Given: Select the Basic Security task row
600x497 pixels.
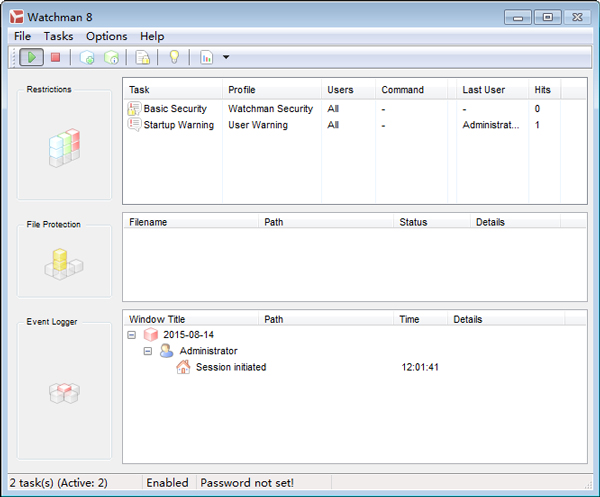Looking at the screenshot, I should click(356, 109).
